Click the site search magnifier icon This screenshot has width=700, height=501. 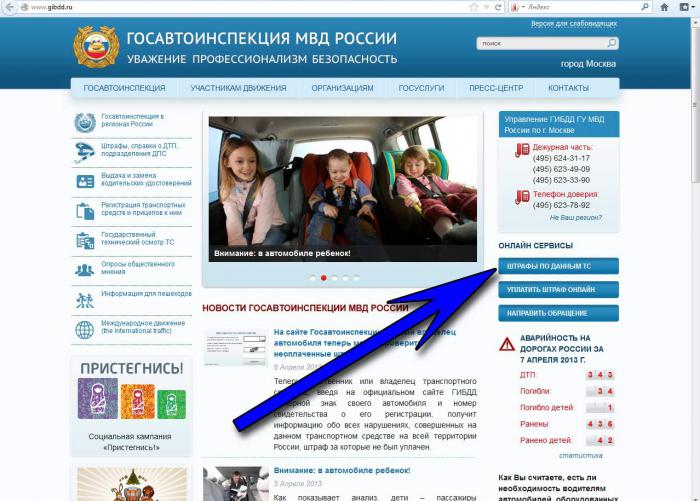pos(612,43)
